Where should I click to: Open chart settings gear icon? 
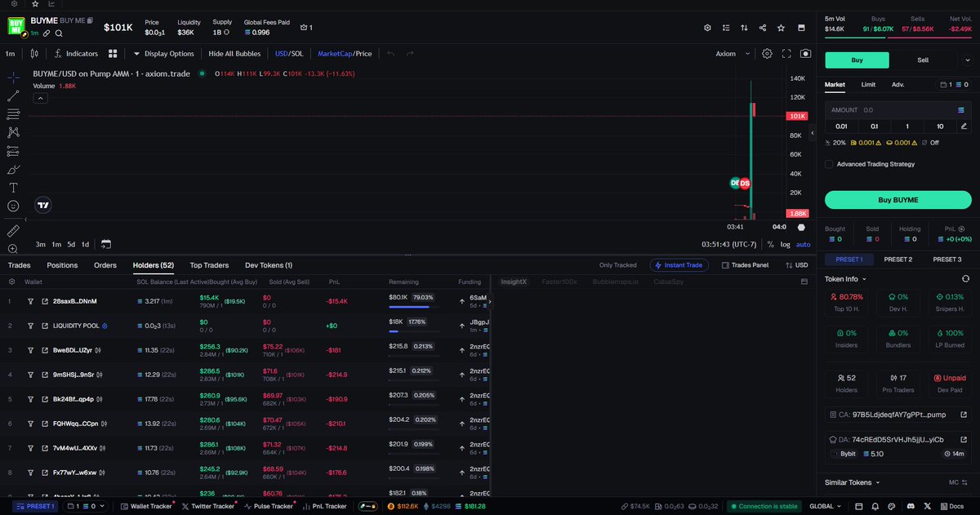[767, 53]
